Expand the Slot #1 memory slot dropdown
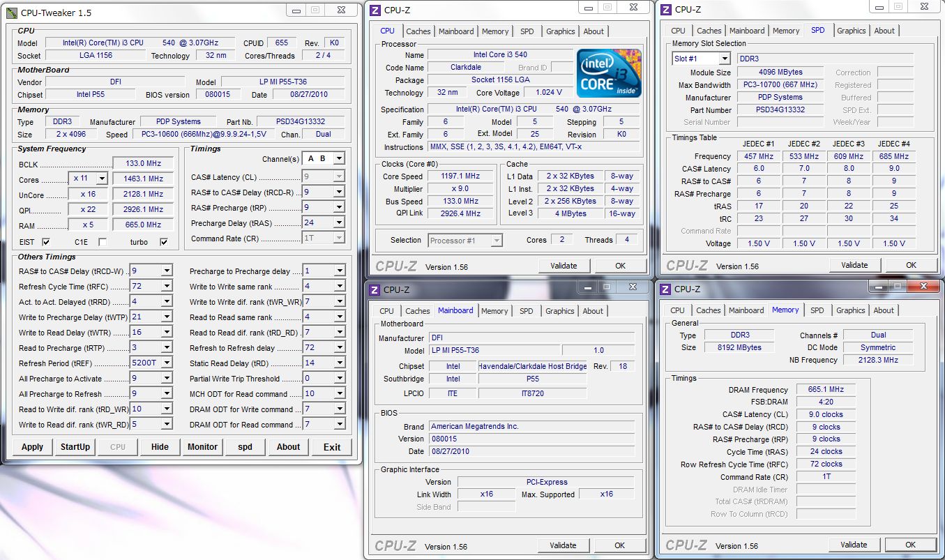This screenshot has width=945, height=560. tap(725, 59)
